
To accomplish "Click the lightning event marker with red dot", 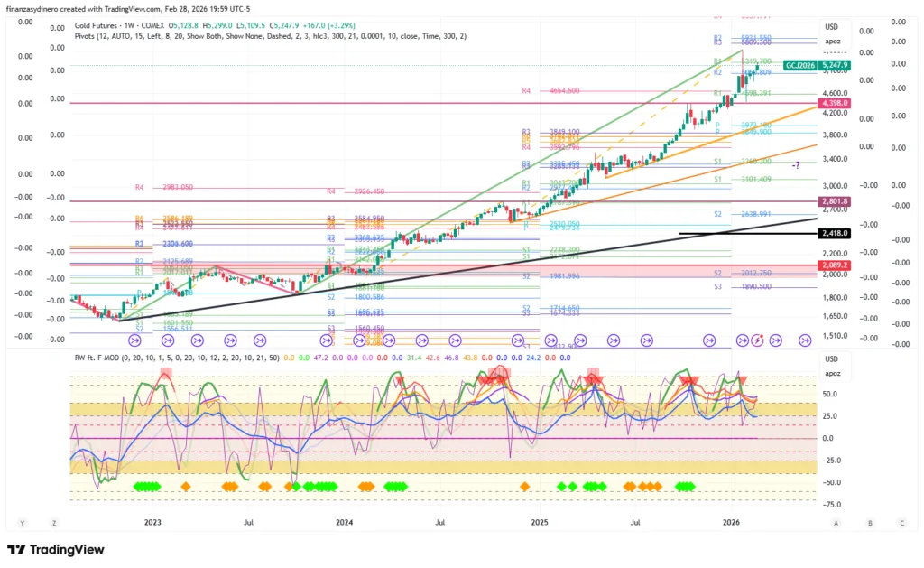I will (x=758, y=340).
